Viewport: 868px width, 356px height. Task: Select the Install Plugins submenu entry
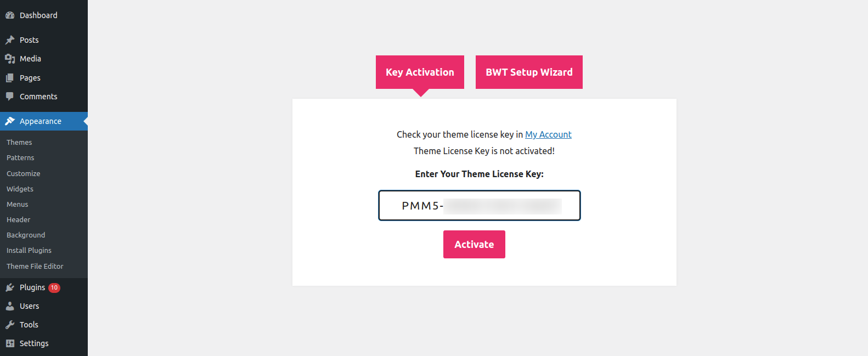point(29,250)
